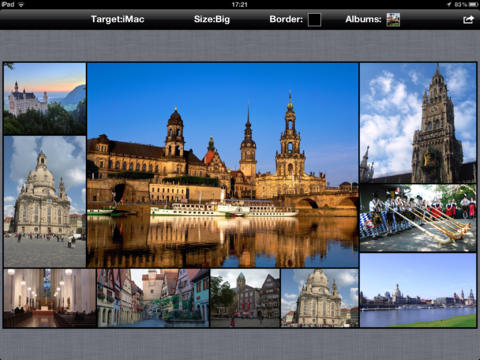Tap the Wi-Fi icon in status bar

pos(21,4)
